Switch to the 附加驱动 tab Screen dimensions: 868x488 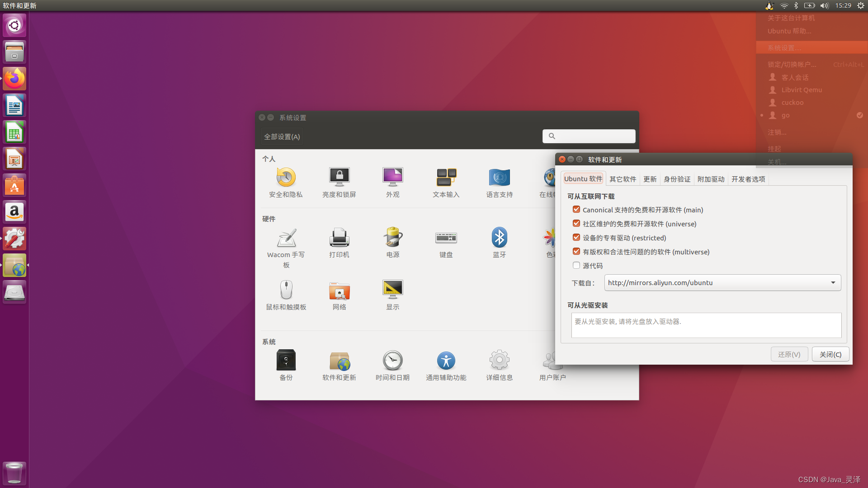(711, 179)
